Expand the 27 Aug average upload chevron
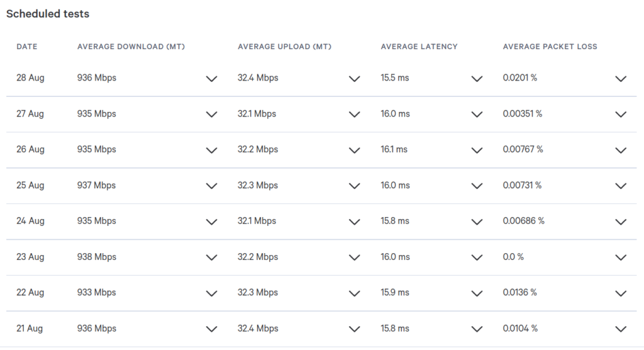This screenshot has height=350, width=644. click(355, 115)
